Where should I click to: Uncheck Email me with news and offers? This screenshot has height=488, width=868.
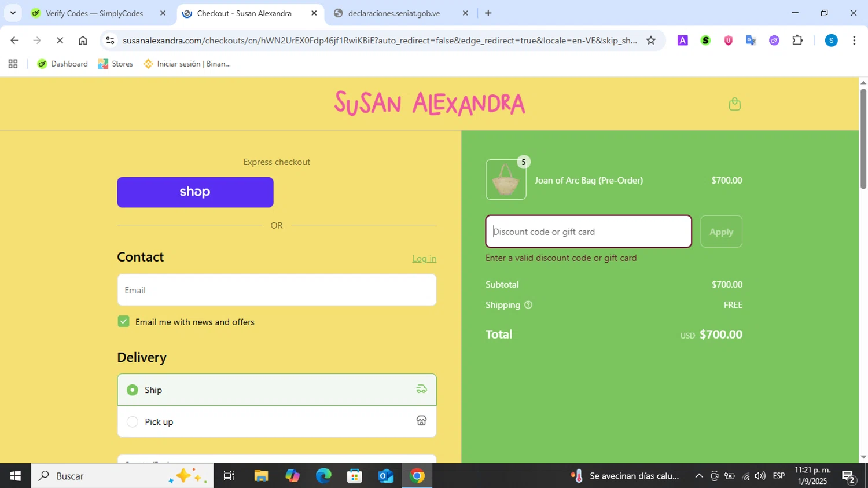(123, 322)
